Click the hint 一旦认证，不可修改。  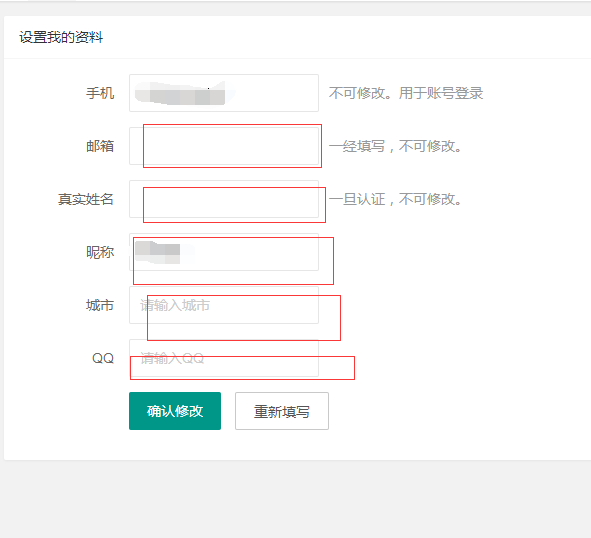click(x=395, y=199)
